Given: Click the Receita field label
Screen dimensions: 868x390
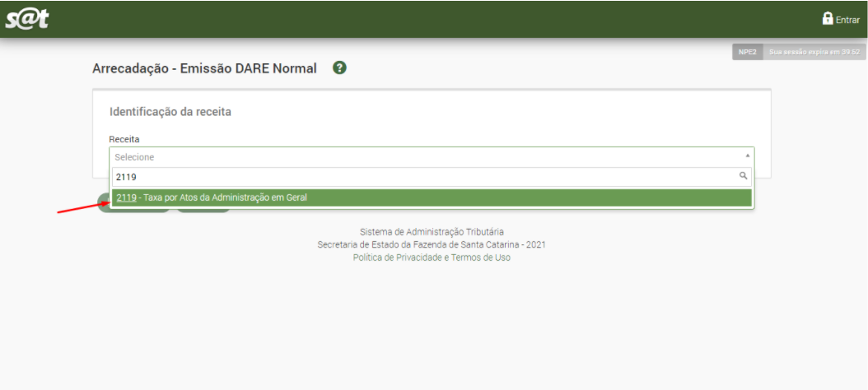Looking at the screenshot, I should [124, 139].
